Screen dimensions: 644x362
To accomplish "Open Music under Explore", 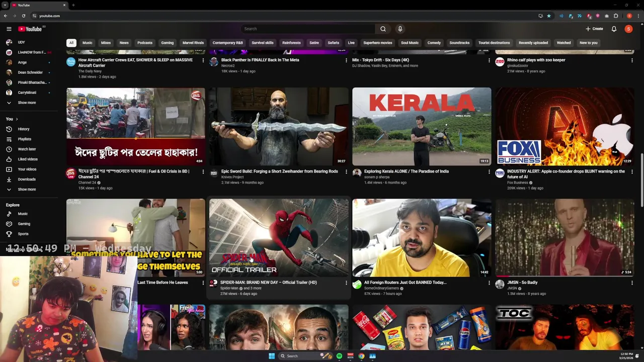I will coord(23,214).
